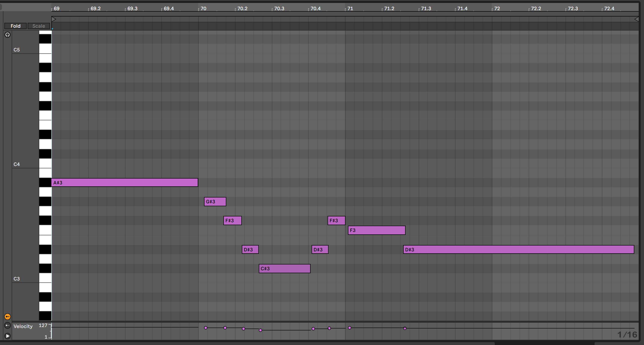Image resolution: width=644 pixels, height=345 pixels.
Task: Toggle the headphone MIDI preview icon
Action: tap(8, 35)
